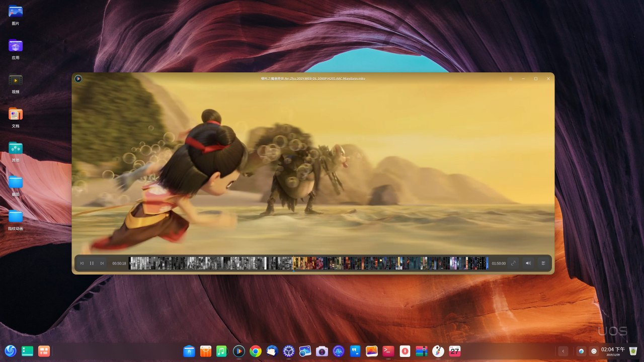Show desktop using the green dock icon
The height and width of the screenshot is (362, 644).
click(x=27, y=351)
